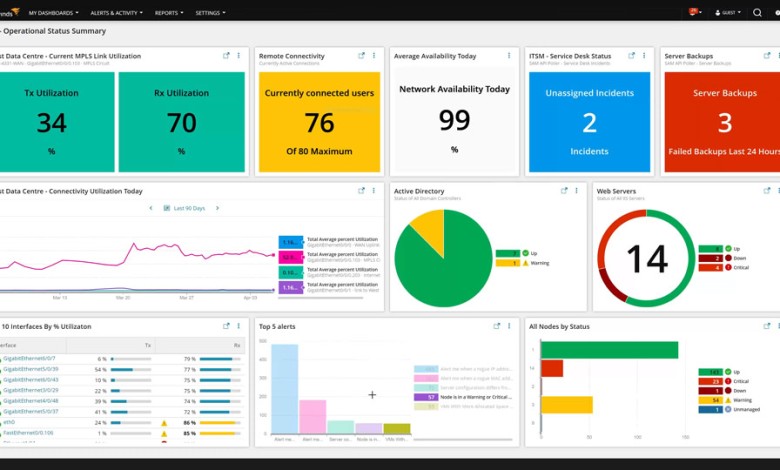Click the Currently connected users yellow tile
The height and width of the screenshot is (470, 780).
pyautogui.click(x=319, y=122)
